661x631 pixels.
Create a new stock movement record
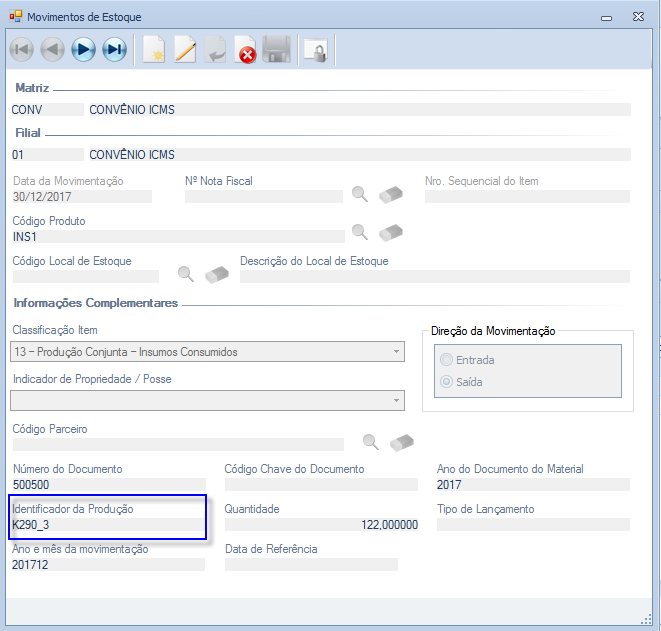click(x=153, y=50)
